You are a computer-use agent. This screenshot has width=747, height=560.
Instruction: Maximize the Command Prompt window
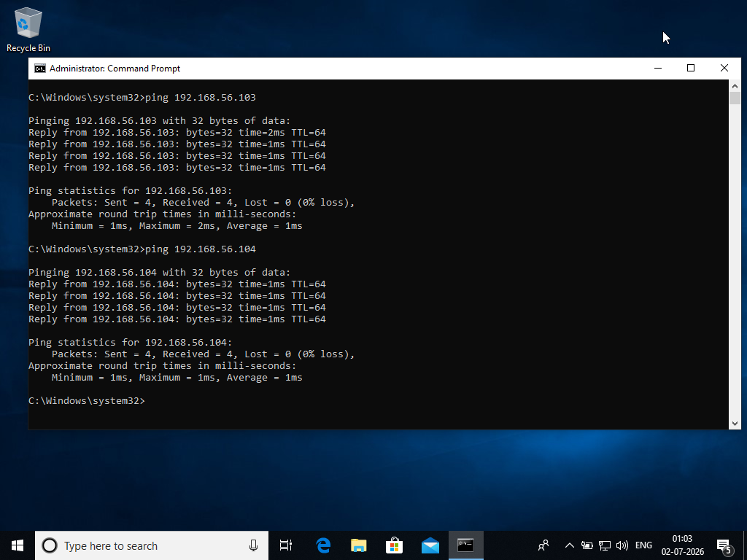(691, 68)
